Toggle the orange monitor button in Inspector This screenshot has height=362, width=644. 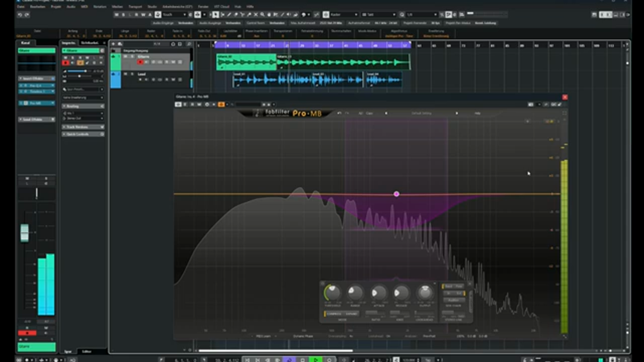(80, 63)
